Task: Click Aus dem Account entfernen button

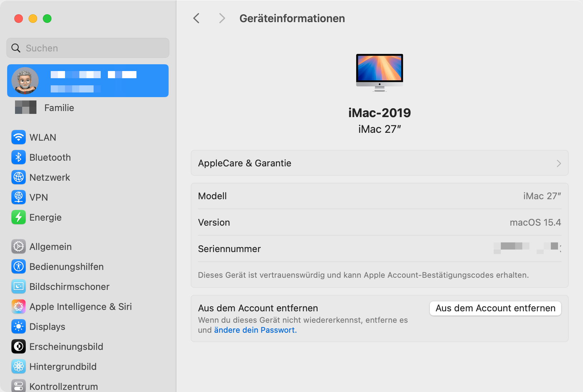Action: (495, 308)
